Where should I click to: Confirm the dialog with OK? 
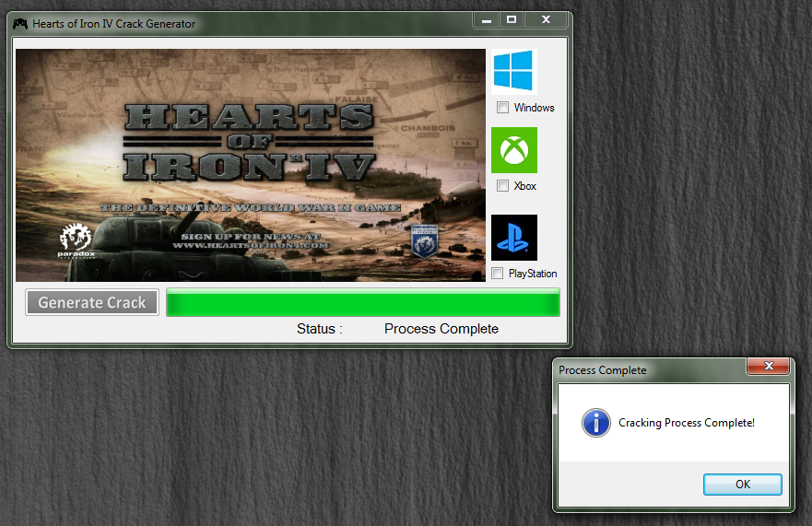click(x=743, y=485)
